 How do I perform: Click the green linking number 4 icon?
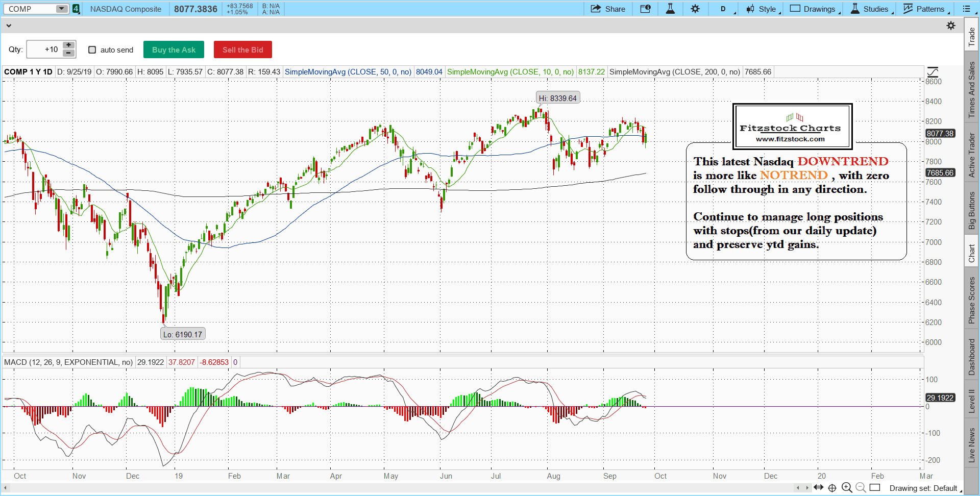coord(76,9)
